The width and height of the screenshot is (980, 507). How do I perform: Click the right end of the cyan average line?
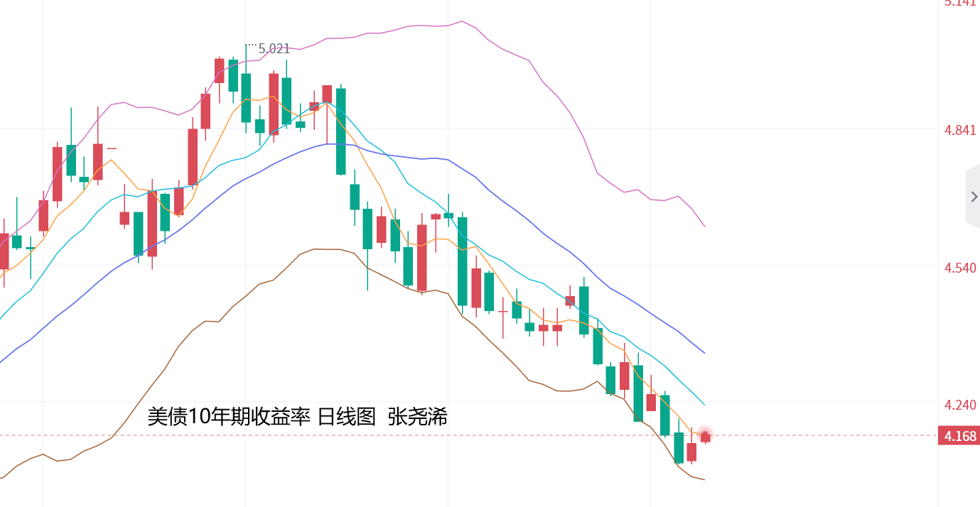(704, 404)
